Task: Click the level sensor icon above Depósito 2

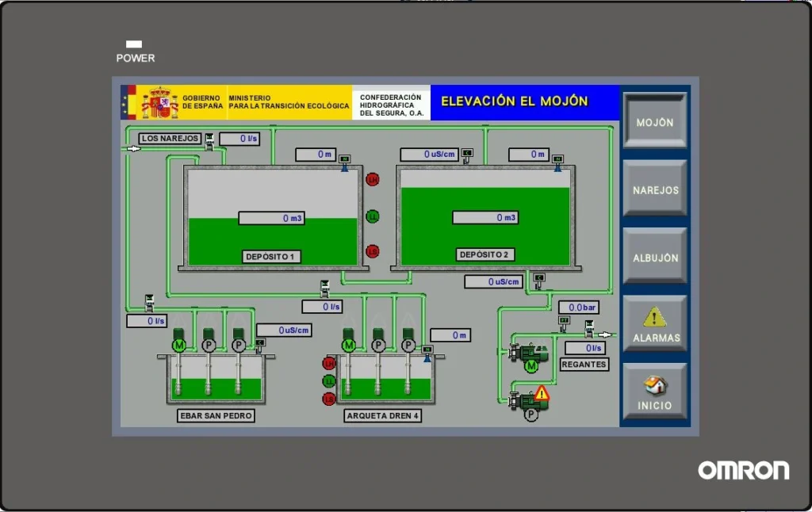Action: [557, 161]
